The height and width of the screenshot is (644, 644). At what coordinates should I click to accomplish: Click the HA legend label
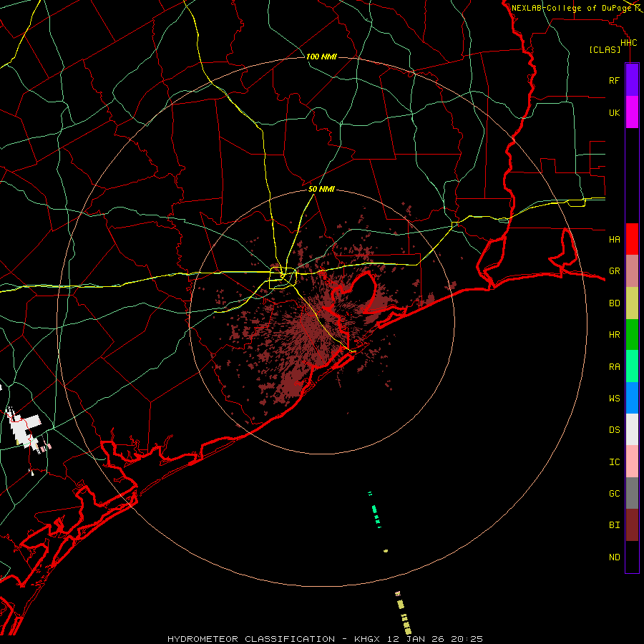pyautogui.click(x=614, y=239)
